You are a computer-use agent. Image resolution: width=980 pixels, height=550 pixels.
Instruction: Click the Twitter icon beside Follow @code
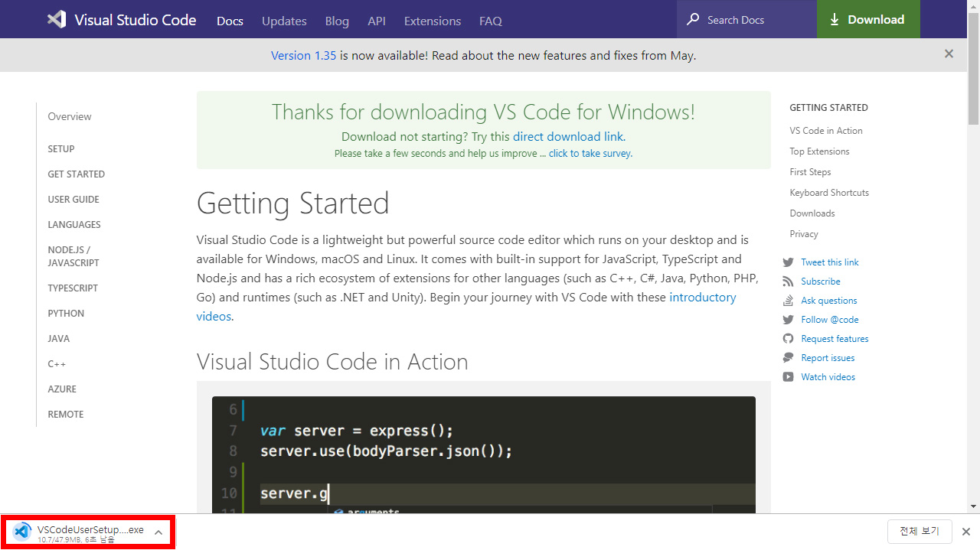click(788, 320)
